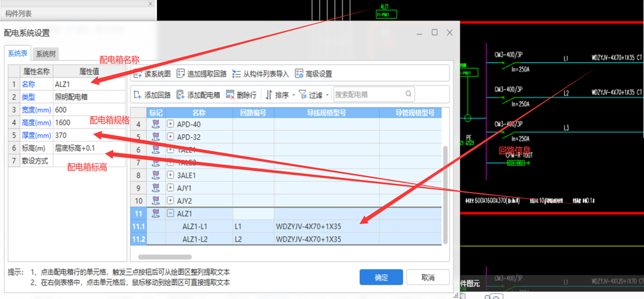Click 追加提取回路 append circuit icon

(181, 74)
